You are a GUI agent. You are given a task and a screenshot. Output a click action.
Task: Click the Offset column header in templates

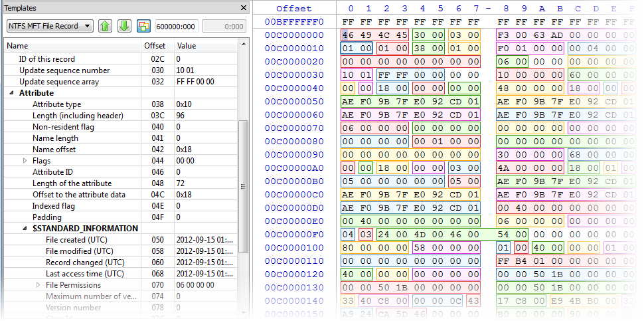[x=155, y=46]
